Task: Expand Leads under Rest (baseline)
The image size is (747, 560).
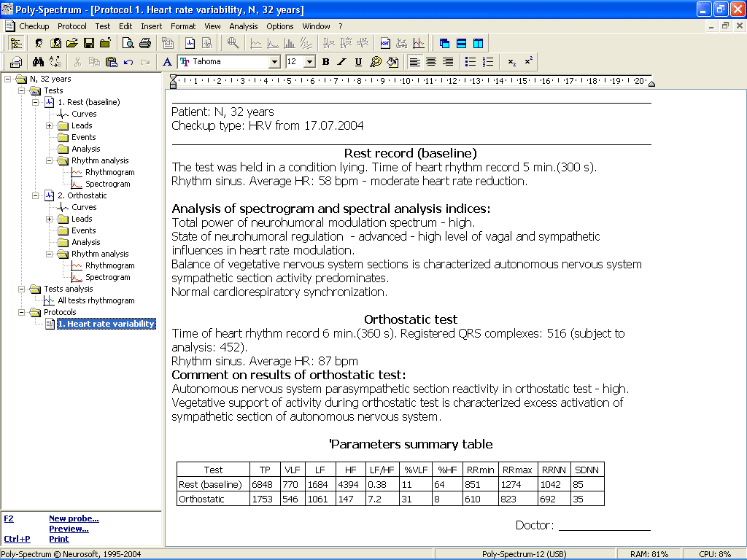Action: point(49,125)
